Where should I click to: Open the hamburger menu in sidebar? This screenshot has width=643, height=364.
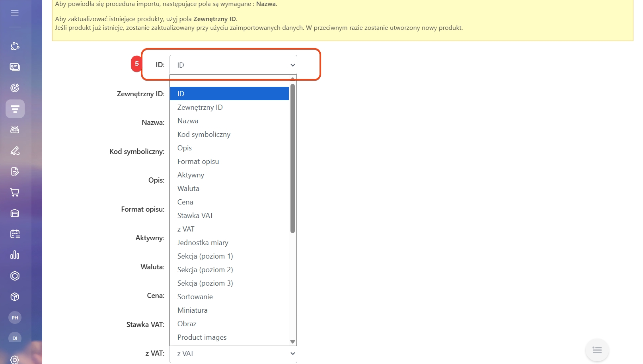coord(15,13)
